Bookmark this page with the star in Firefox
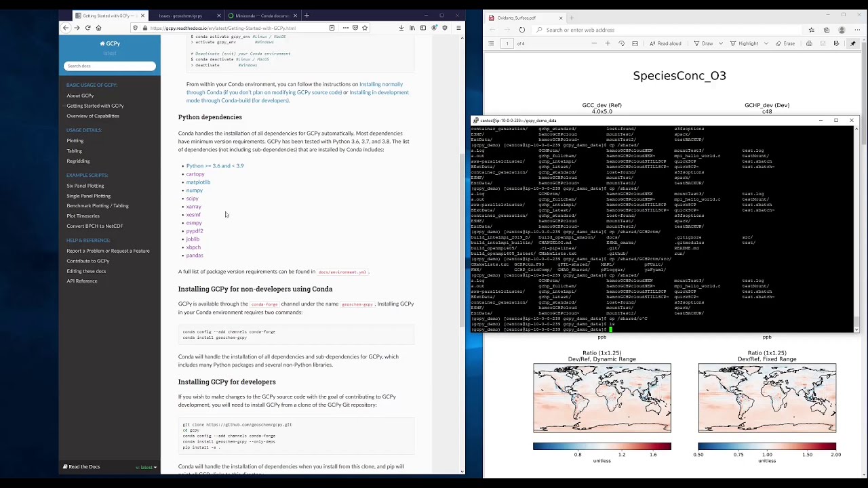The image size is (868, 488). (x=364, y=28)
